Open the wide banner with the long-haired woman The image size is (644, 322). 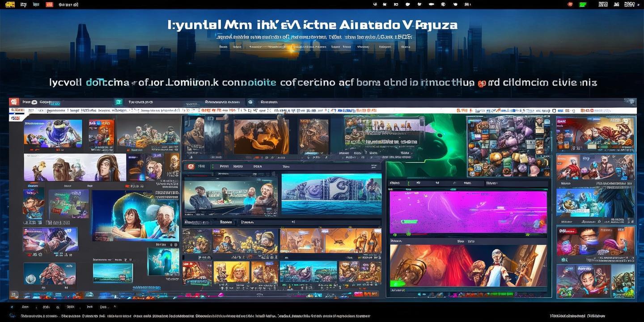[x=75, y=167]
